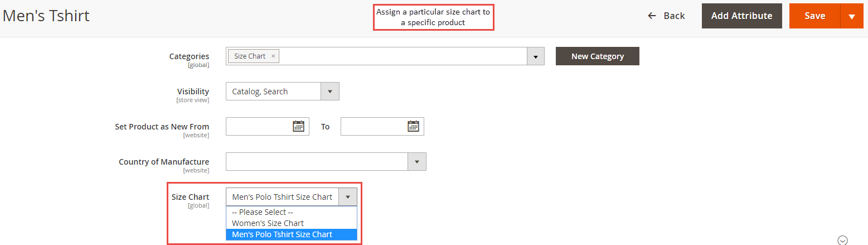Viewport: 868px width, 245px height.
Task: Click the Add Attribute button
Action: point(742,16)
